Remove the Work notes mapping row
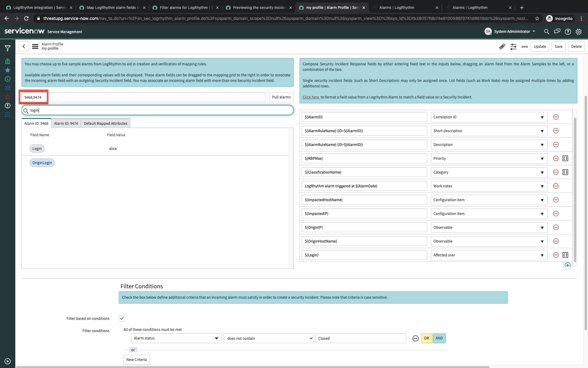The width and height of the screenshot is (588, 368). (556, 186)
